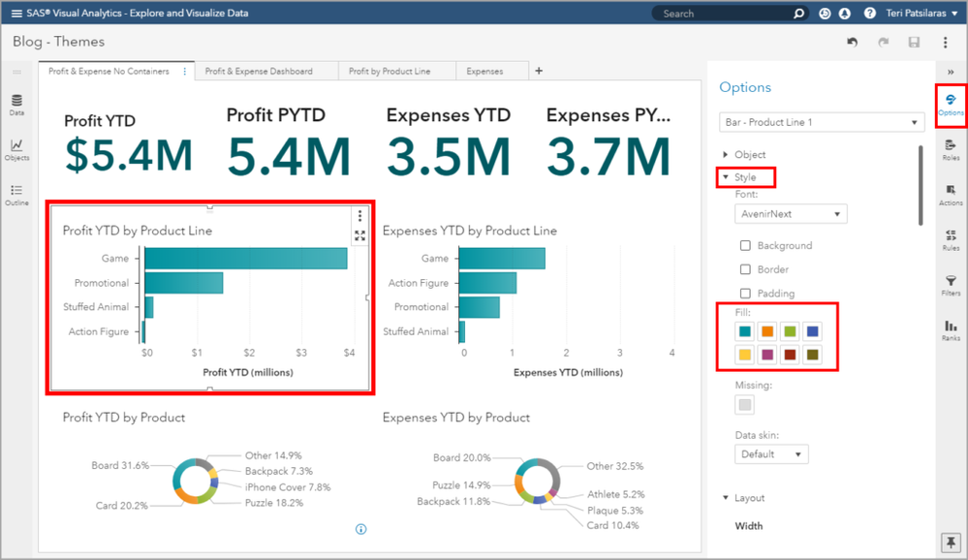
Task: Open the Actions panel
Action: tap(951, 194)
